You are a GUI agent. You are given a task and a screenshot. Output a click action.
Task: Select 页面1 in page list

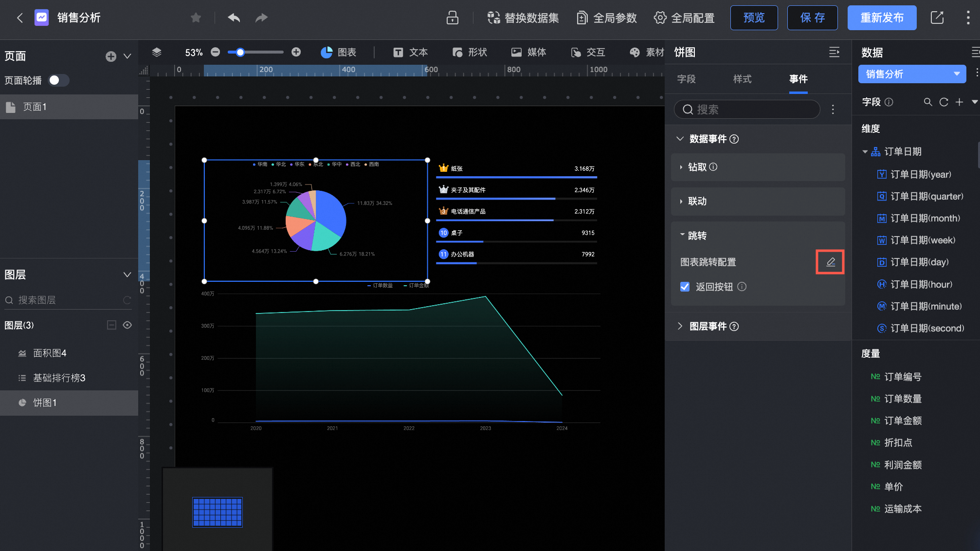point(69,107)
